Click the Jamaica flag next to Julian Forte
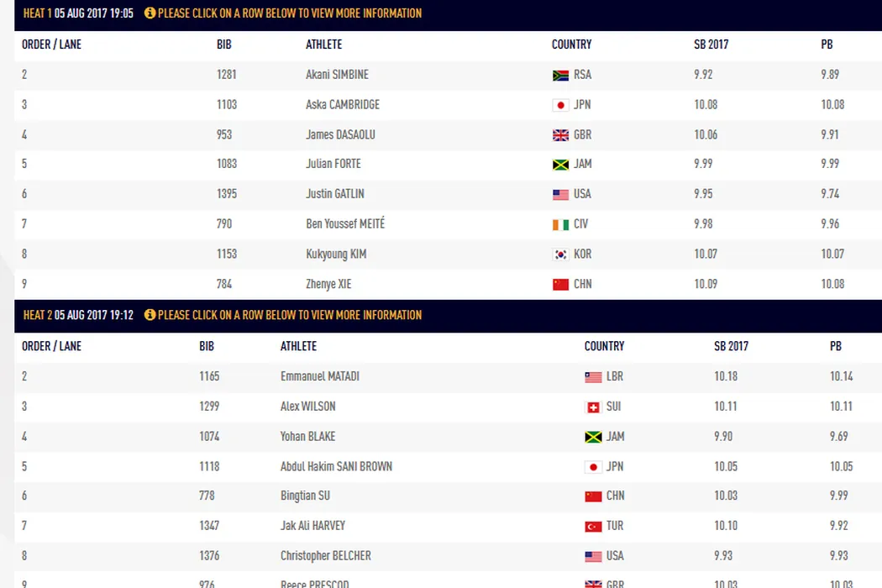This screenshot has height=588, width=882. coord(560,165)
